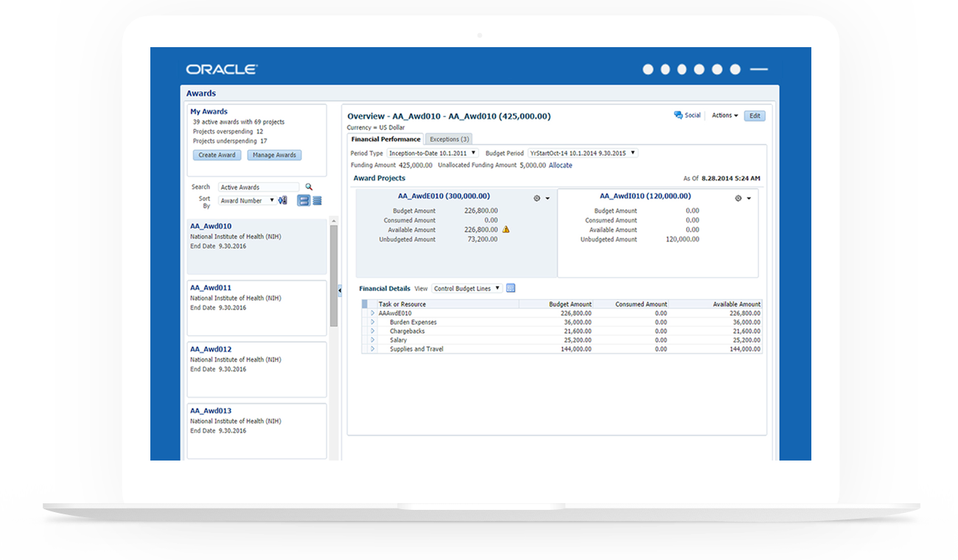
Task: Click the Active Awards search field
Action: click(259, 187)
